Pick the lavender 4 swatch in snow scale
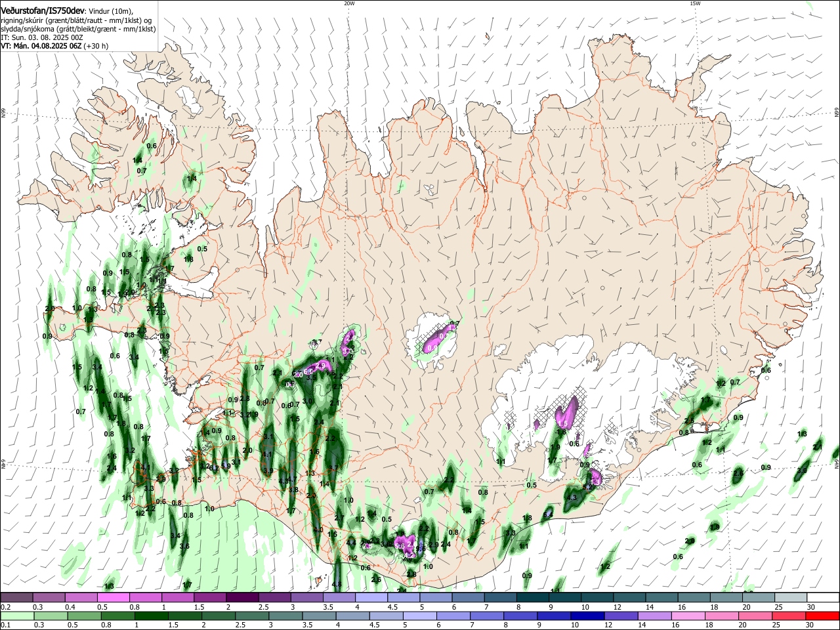Image resolution: width=840 pixels, height=630 pixels. click(370, 597)
